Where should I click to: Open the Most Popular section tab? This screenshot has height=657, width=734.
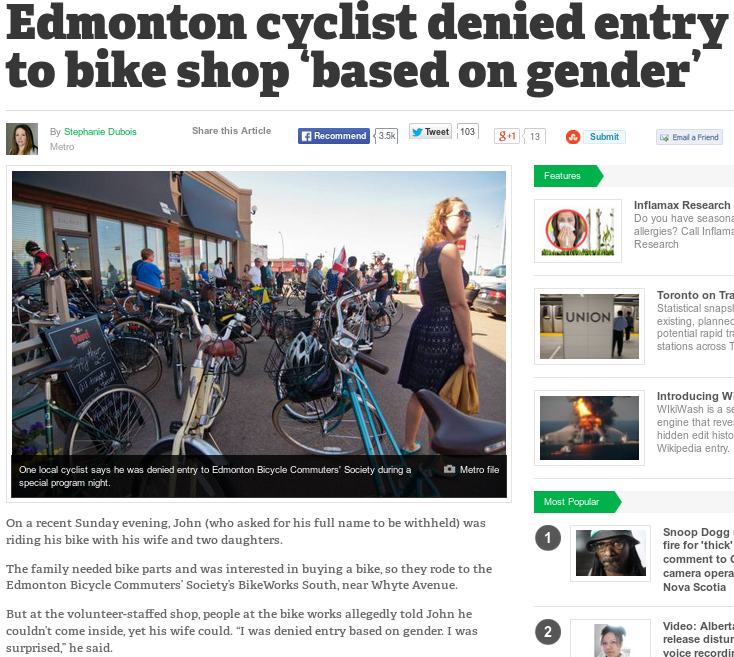[577, 502]
